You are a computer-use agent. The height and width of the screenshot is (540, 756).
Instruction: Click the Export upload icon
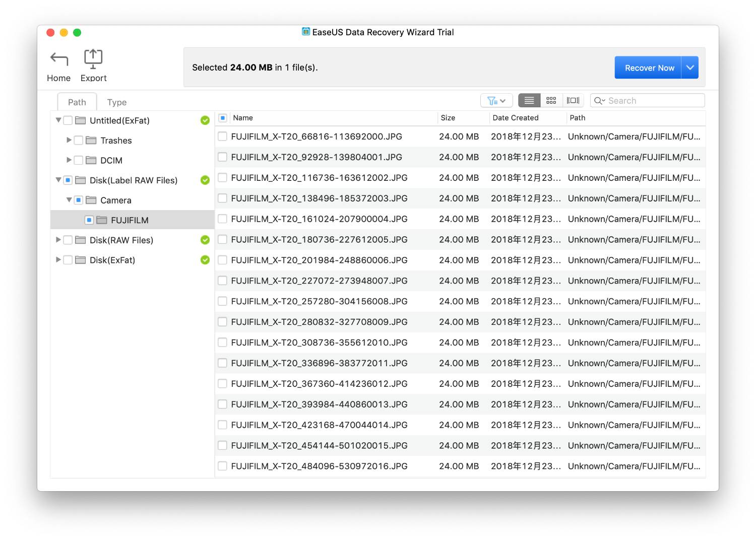[93, 59]
